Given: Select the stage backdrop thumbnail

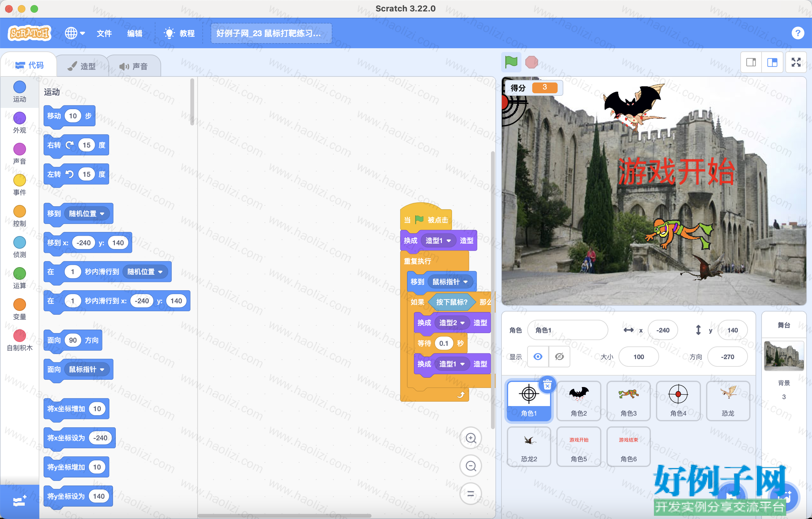Looking at the screenshot, I should coord(784,356).
